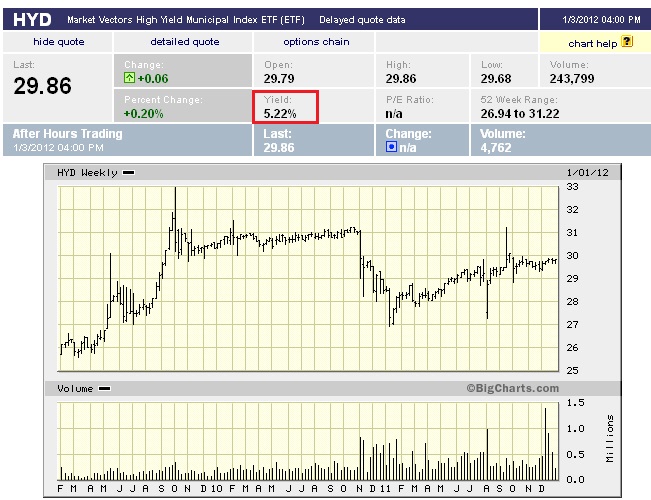Click the Volume legend label on chart
The image size is (651, 500).
(x=75, y=389)
